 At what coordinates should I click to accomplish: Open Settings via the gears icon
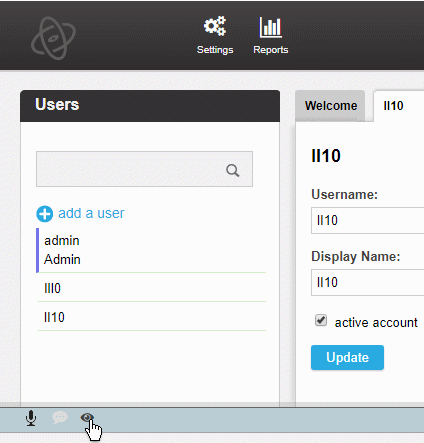click(x=215, y=26)
